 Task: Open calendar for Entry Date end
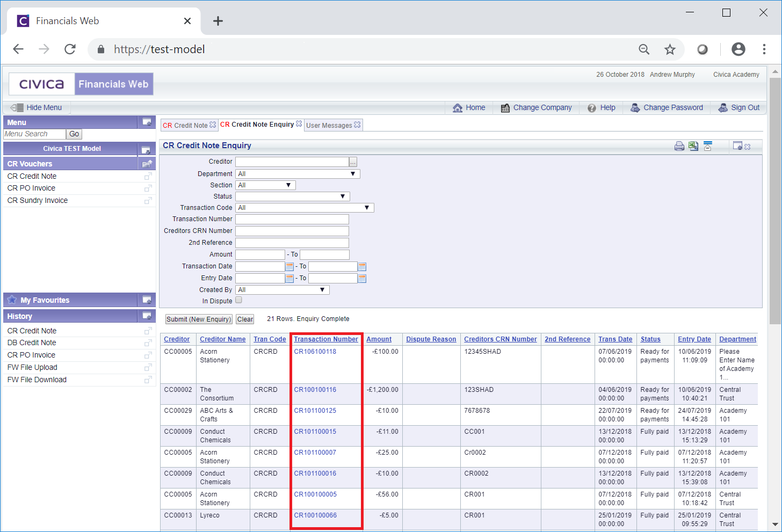[362, 278]
